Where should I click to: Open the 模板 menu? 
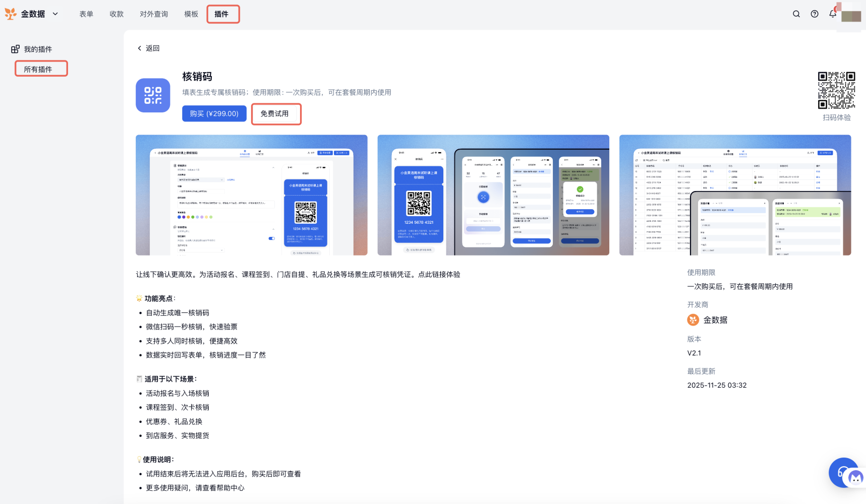point(191,14)
